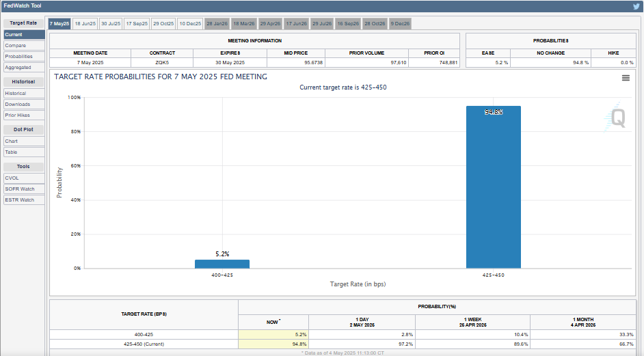The width and height of the screenshot is (644, 356).
Task: Show the Aggregated target rate view
Action: click(18, 68)
